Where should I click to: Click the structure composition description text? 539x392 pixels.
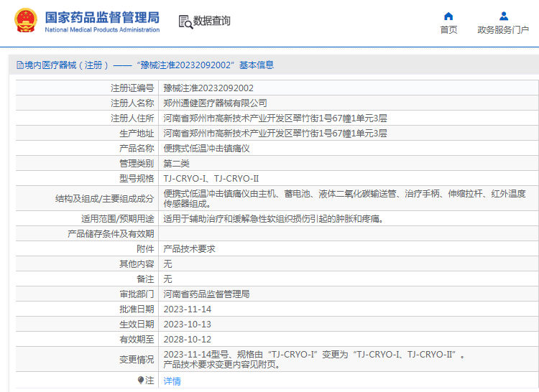coord(344,199)
